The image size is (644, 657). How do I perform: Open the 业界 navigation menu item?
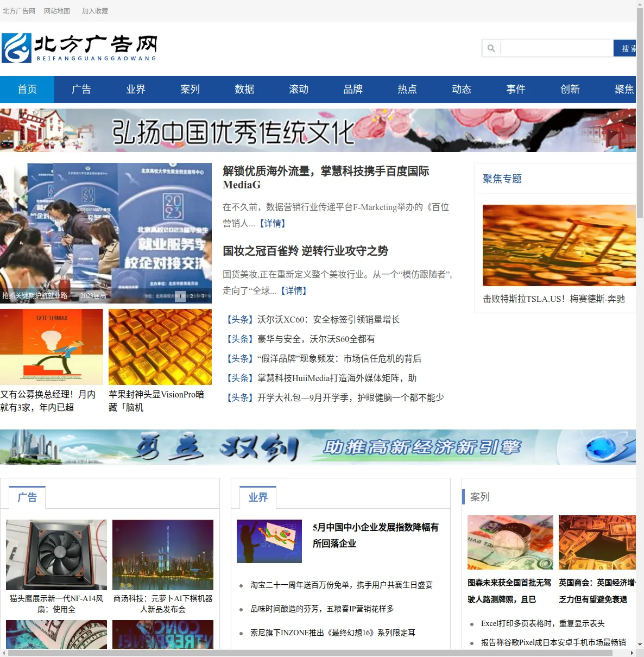136,90
